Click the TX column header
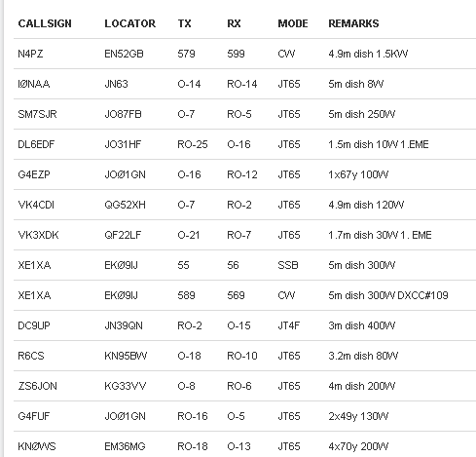 pos(184,23)
